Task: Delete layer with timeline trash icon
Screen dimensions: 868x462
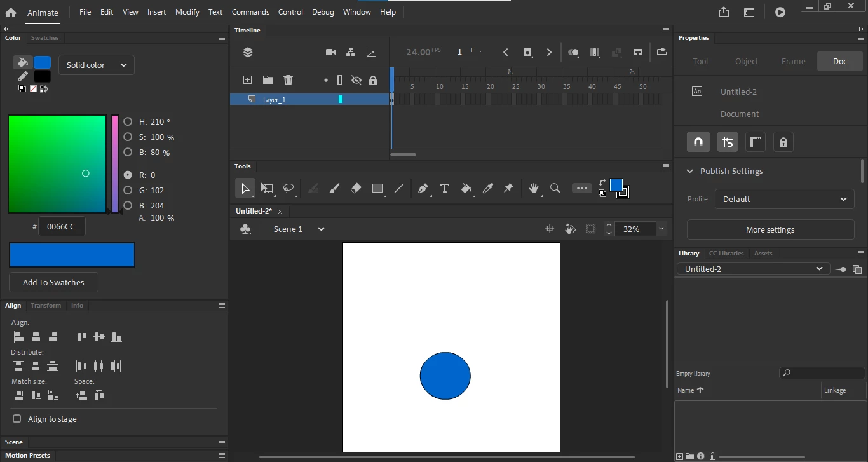Action: [x=288, y=80]
